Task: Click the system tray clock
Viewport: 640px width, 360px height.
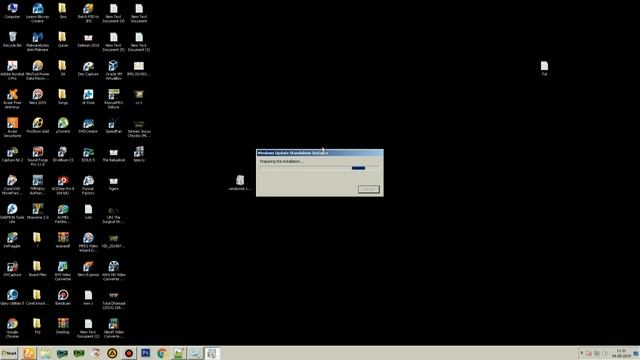Action: [x=621, y=353]
